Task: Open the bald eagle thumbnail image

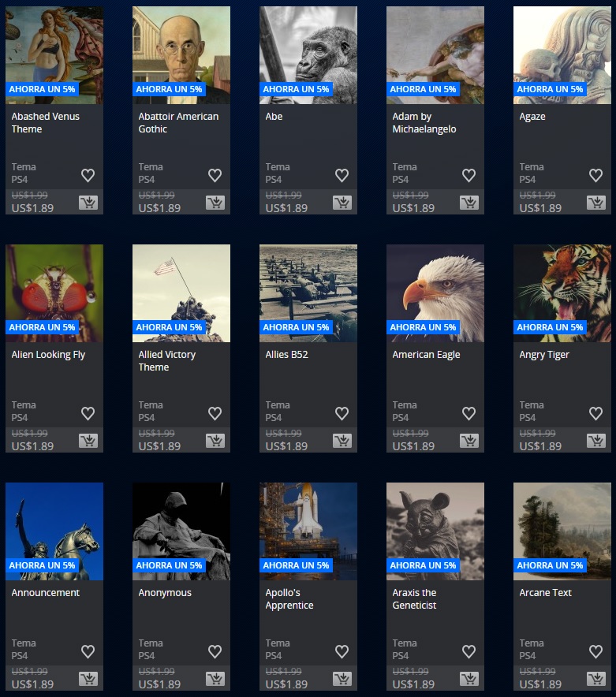Action: coord(435,293)
